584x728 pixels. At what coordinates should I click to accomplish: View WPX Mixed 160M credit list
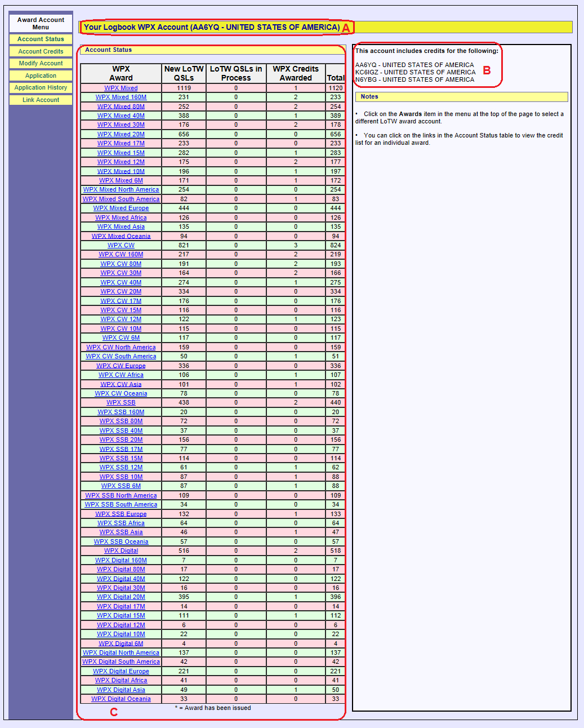pos(121,97)
